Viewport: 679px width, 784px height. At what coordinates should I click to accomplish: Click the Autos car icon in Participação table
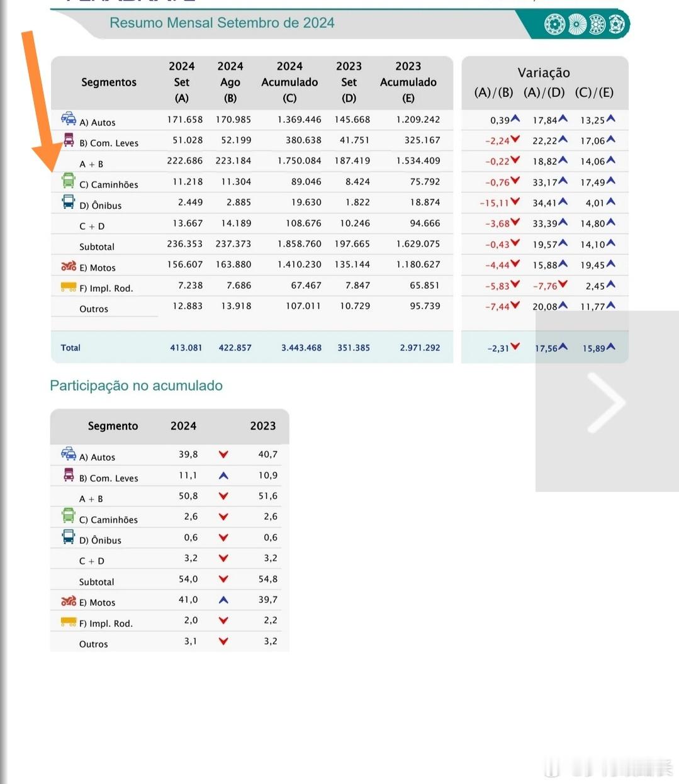click(68, 453)
